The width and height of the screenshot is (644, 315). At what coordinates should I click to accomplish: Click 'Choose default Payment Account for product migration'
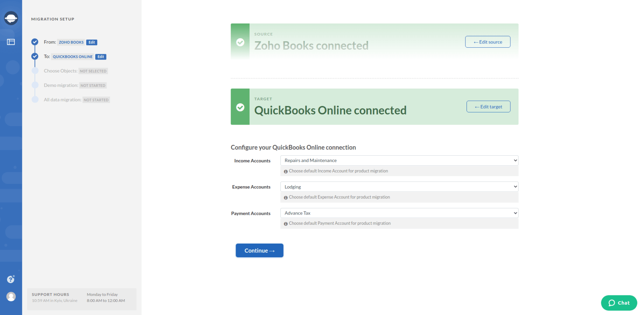[x=340, y=223]
